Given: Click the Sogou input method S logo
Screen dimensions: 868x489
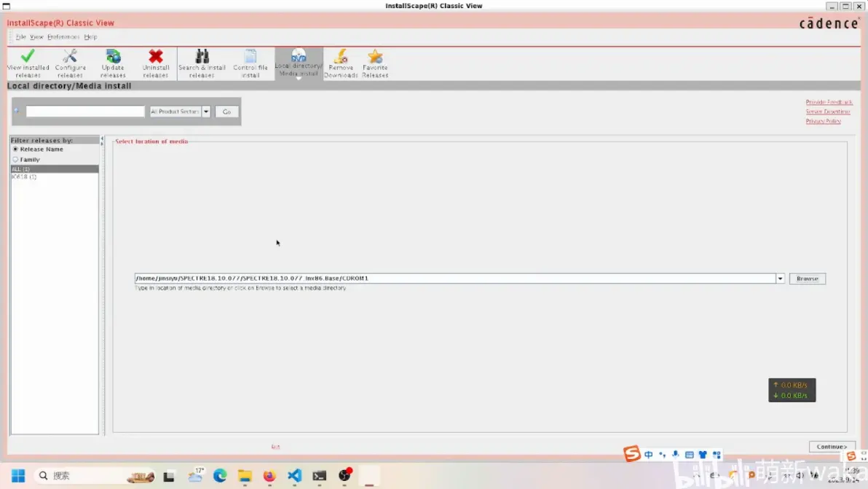Looking at the screenshot, I should pos(631,453).
